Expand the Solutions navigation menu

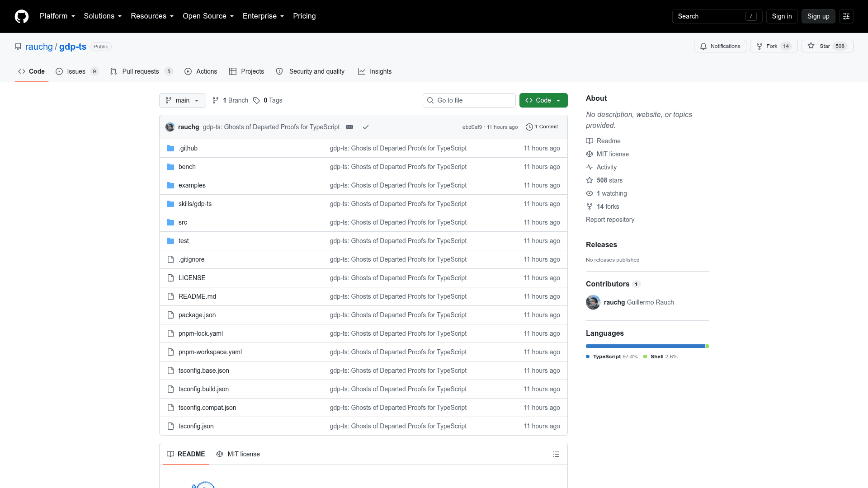pyautogui.click(x=103, y=16)
